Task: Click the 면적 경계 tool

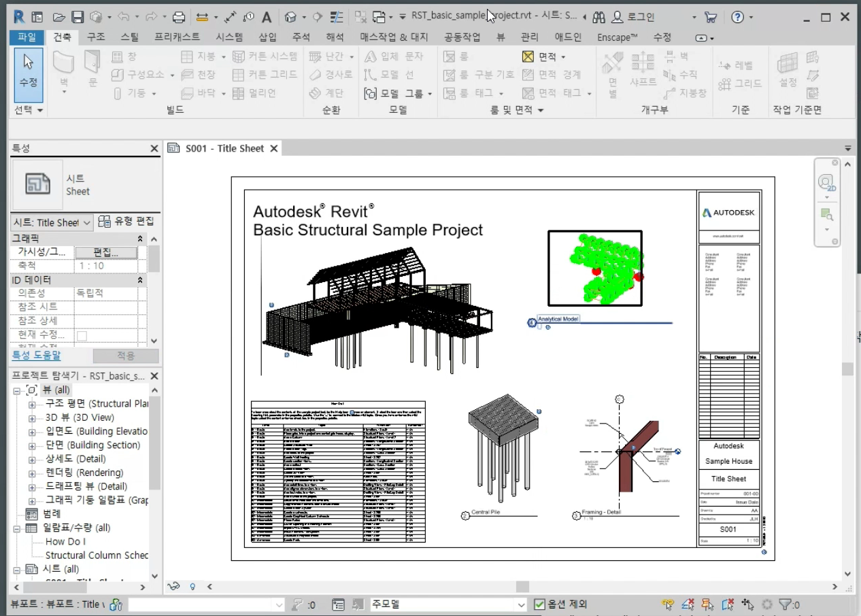Action: (552, 75)
